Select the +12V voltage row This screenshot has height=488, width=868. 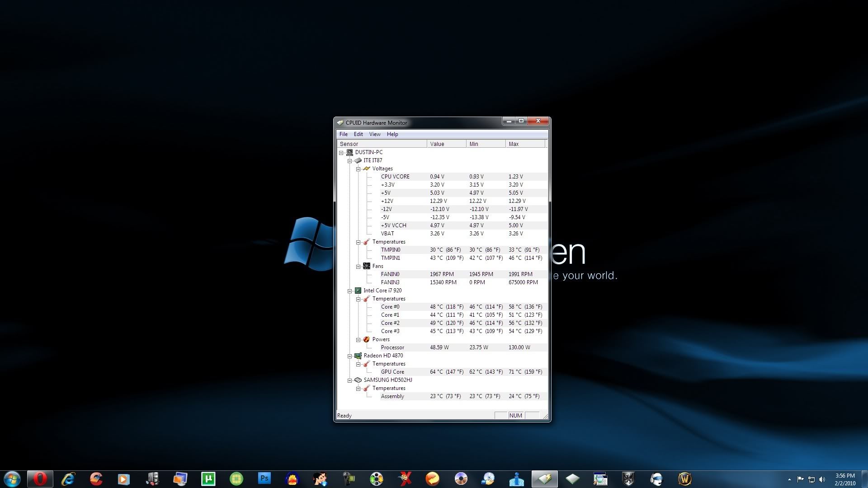tap(463, 201)
